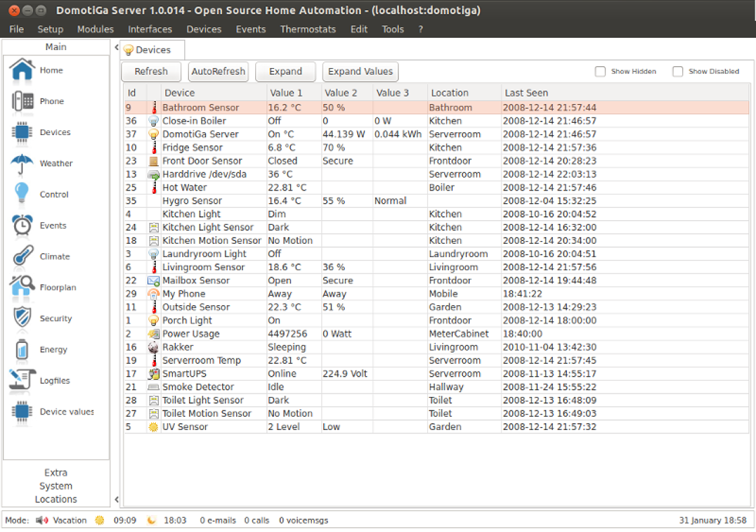Open the Thermostats menu
This screenshot has height=532, width=756.
pos(308,29)
